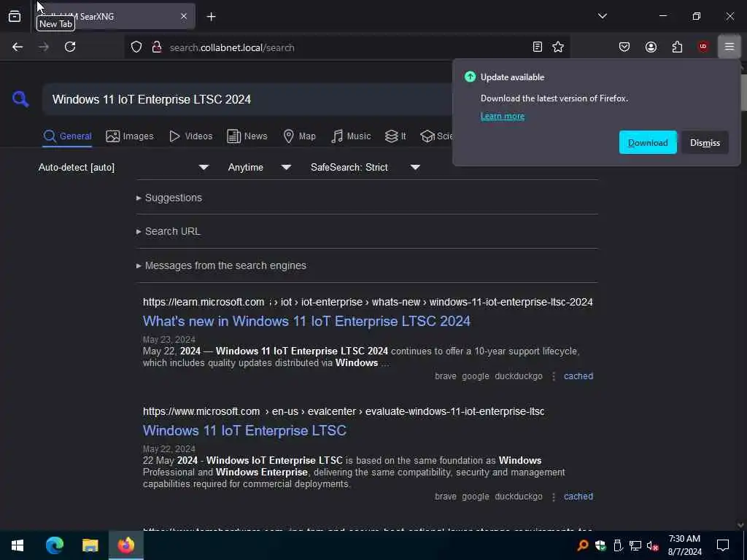Expand the Search URL section
The height and width of the screenshot is (560, 747).
[x=169, y=231]
